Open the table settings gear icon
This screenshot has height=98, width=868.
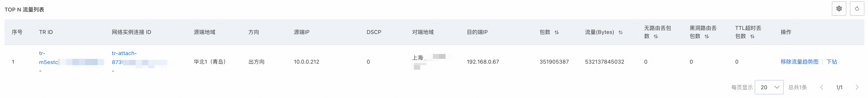tap(839, 9)
